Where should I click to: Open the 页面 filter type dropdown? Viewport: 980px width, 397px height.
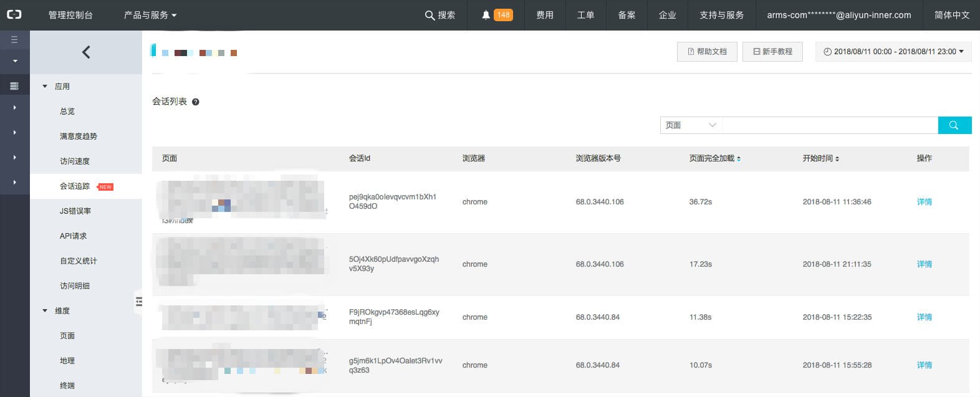click(x=691, y=125)
